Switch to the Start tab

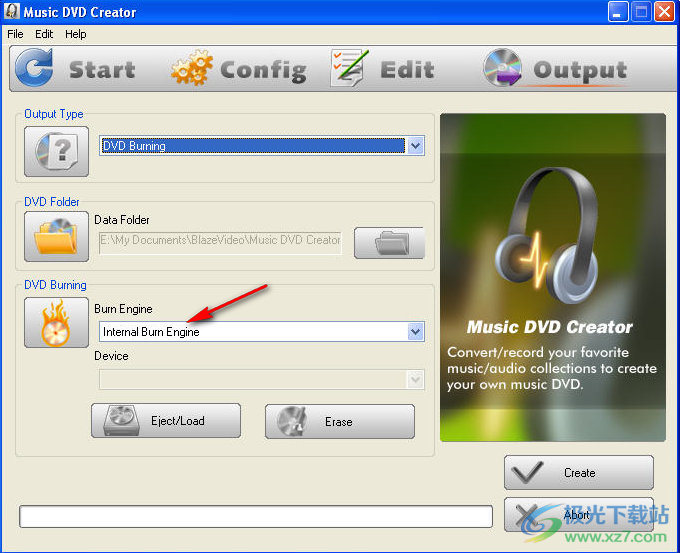(x=76, y=69)
